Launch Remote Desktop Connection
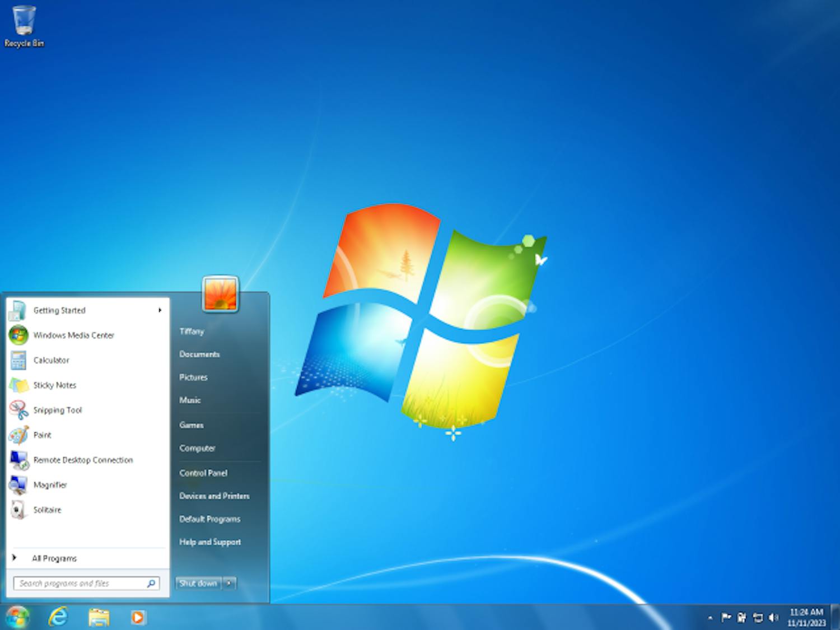The height and width of the screenshot is (630, 840). click(x=83, y=460)
